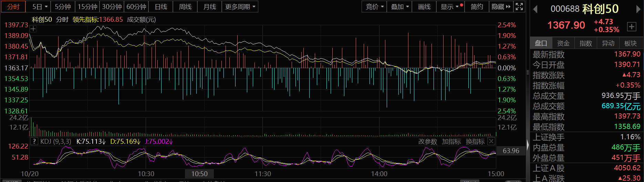Switch to the 资金 tab
This screenshot has height=182, width=644.
pos(563,43)
